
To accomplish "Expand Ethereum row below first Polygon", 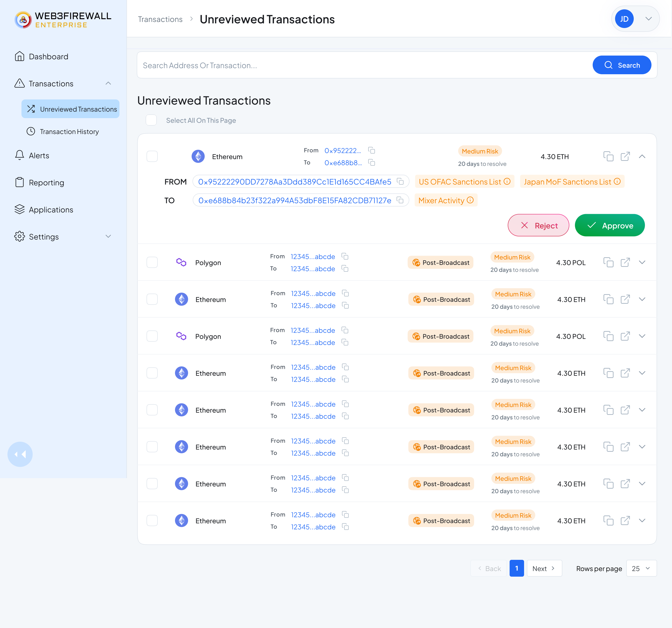I will (x=642, y=299).
